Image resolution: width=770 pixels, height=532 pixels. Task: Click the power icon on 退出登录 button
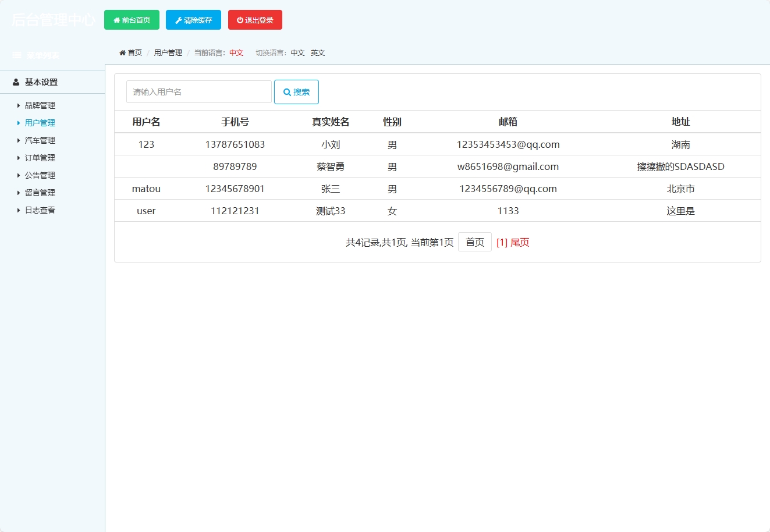point(240,19)
